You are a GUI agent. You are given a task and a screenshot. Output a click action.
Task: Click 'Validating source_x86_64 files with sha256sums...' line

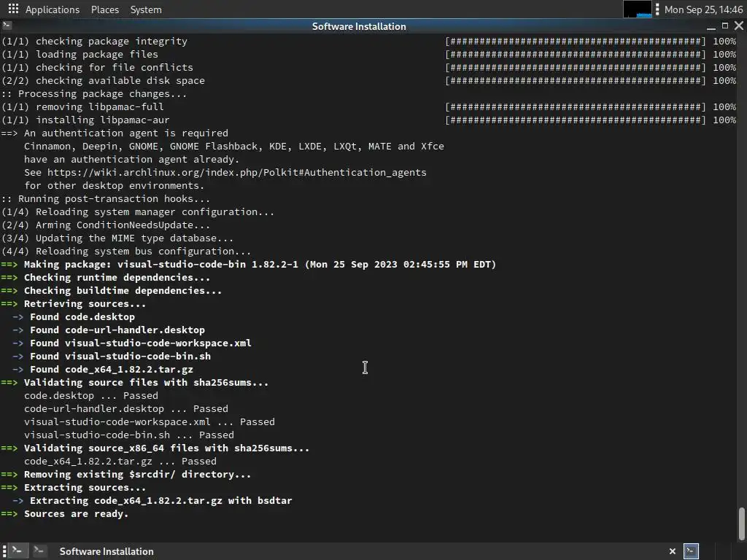[155, 448]
